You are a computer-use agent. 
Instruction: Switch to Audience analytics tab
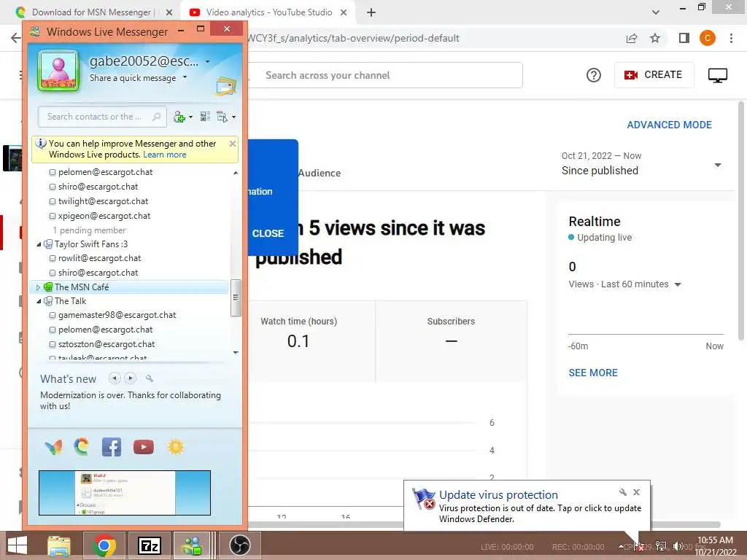click(x=320, y=174)
